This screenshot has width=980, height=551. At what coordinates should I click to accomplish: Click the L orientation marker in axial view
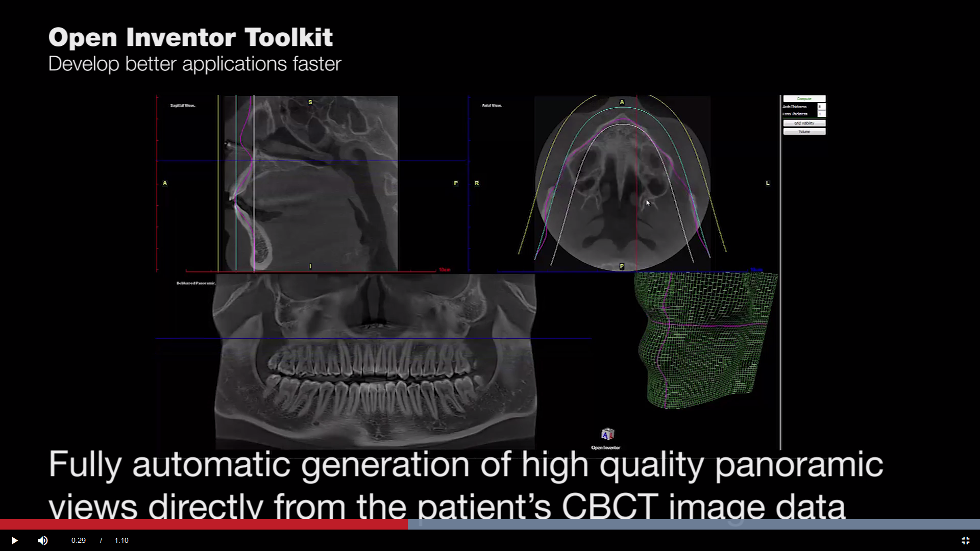(x=768, y=183)
